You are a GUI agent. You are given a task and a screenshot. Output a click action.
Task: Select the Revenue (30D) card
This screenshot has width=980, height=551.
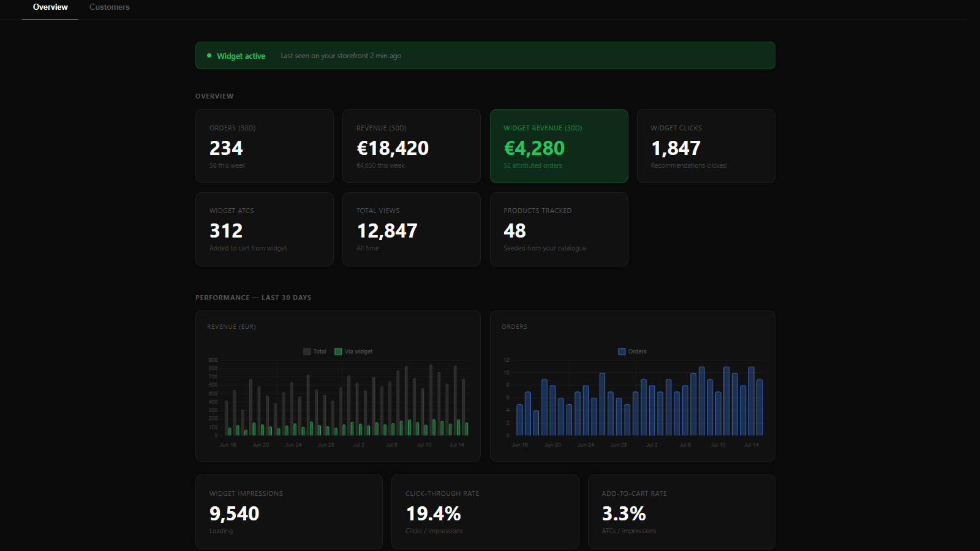[x=412, y=146]
